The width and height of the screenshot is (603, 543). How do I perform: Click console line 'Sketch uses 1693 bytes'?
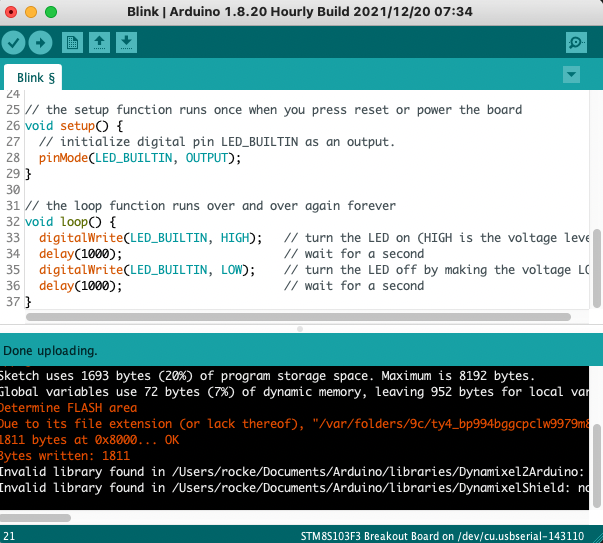click(267, 376)
